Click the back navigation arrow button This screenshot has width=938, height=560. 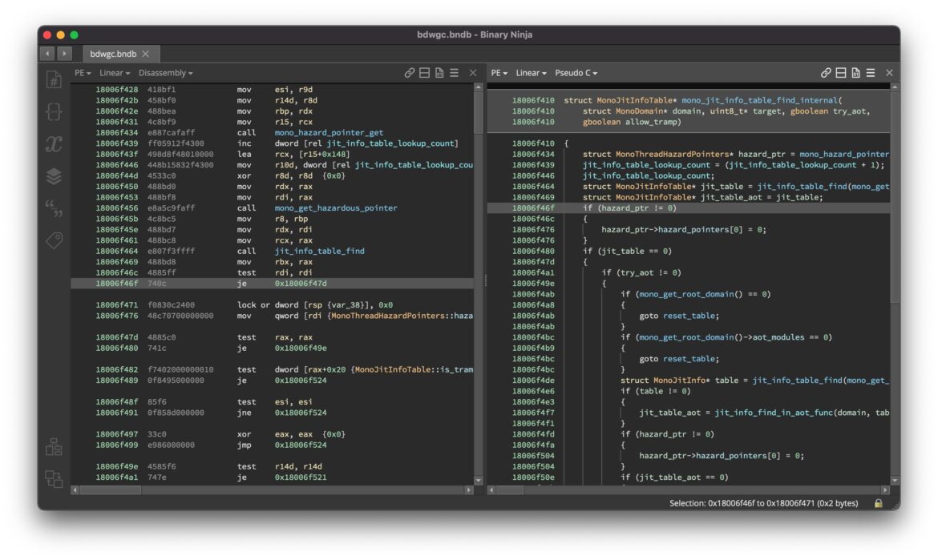coord(47,54)
